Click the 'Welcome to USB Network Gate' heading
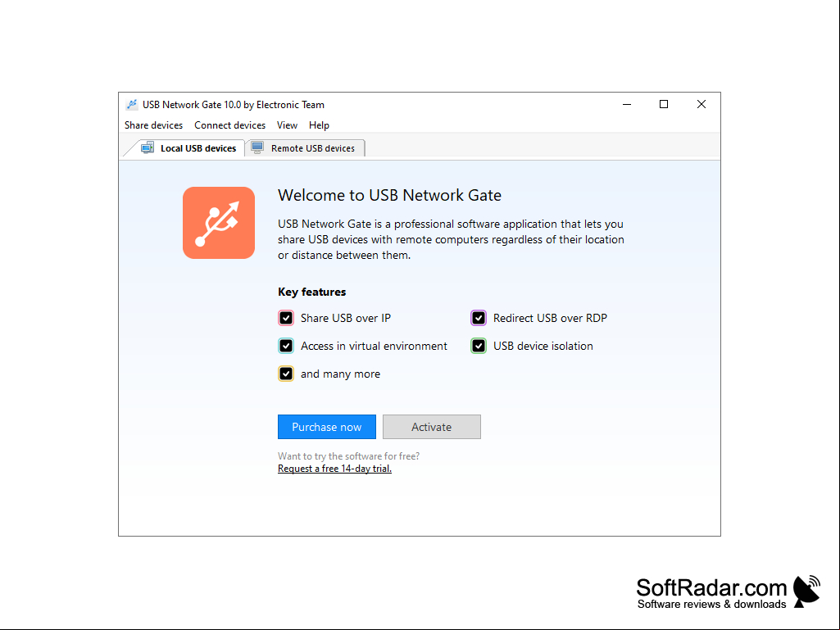 [389, 196]
